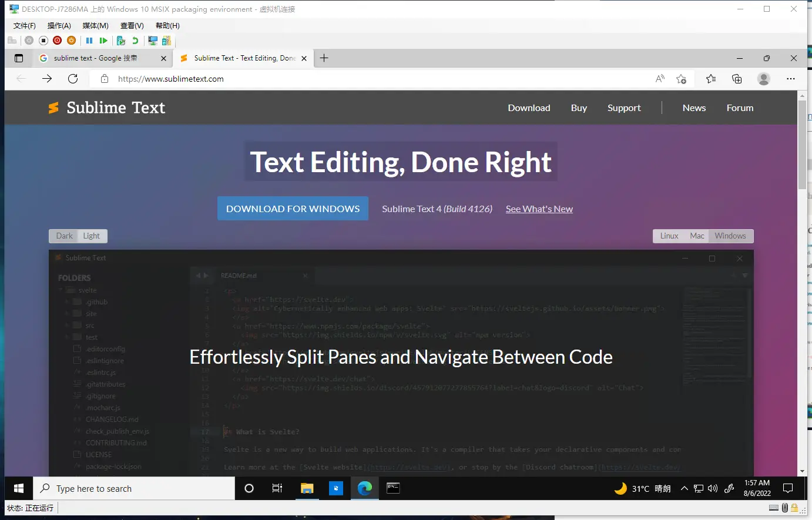
Task: Open the See What's New link
Action: click(539, 209)
